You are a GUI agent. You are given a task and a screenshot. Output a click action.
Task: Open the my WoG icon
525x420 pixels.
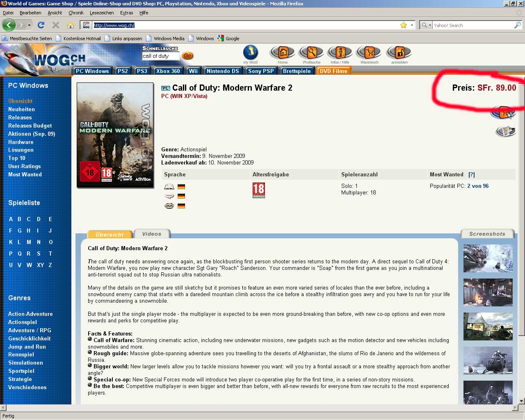tap(251, 52)
